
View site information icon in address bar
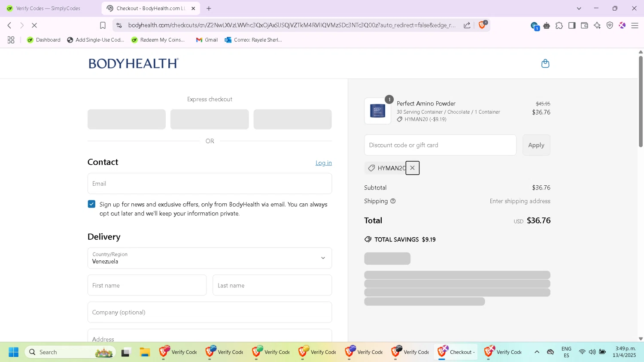(x=119, y=25)
